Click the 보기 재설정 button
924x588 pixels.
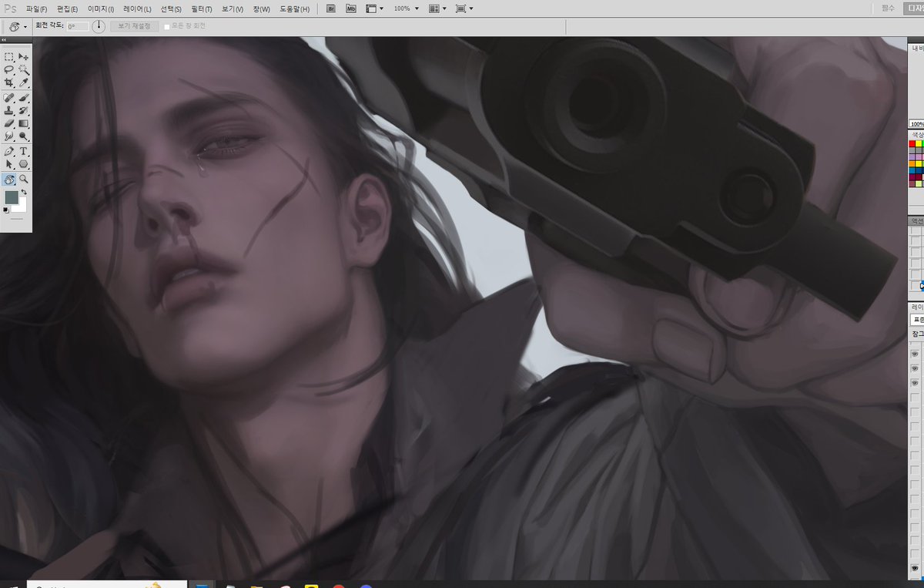point(135,26)
